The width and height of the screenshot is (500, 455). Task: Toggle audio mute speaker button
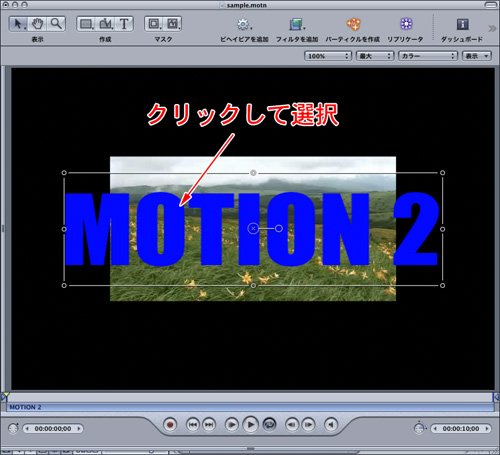tap(331, 425)
